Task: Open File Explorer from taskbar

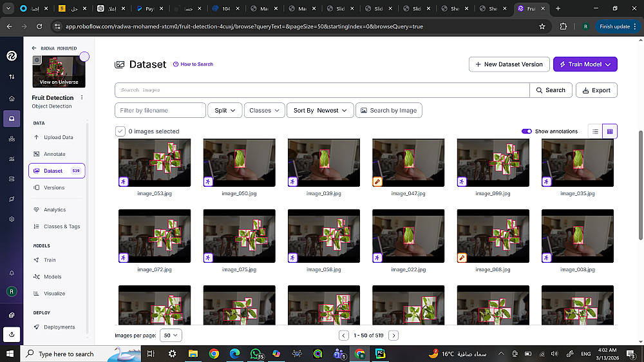Action: tap(193, 354)
